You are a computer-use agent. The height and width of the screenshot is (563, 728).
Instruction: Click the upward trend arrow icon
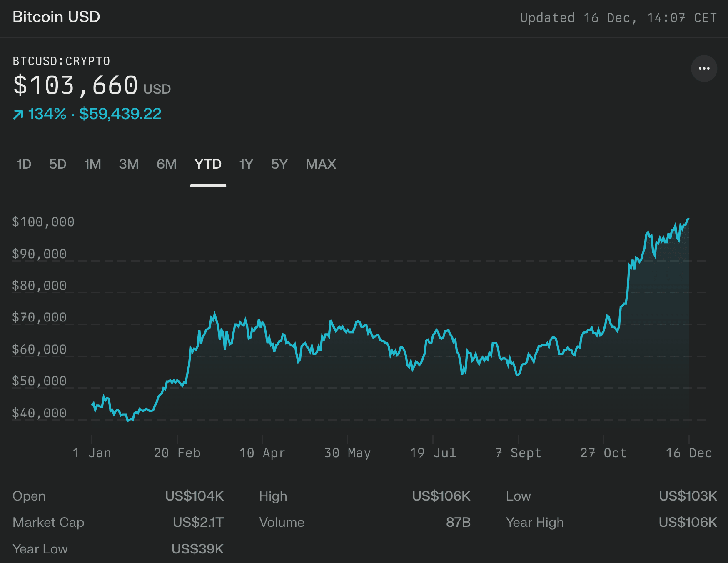click(x=18, y=114)
